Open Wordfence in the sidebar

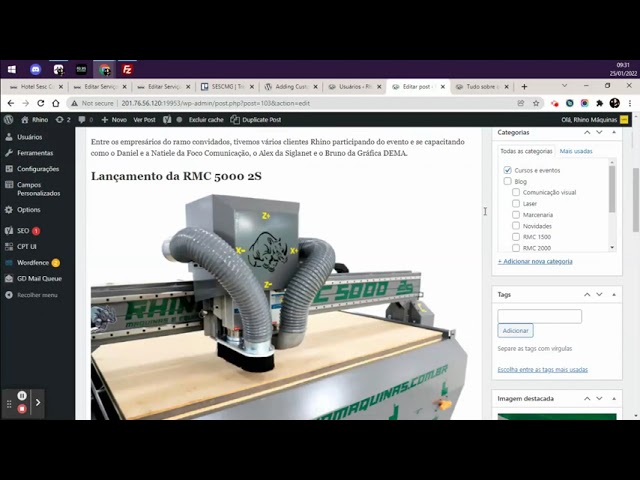coord(32,263)
